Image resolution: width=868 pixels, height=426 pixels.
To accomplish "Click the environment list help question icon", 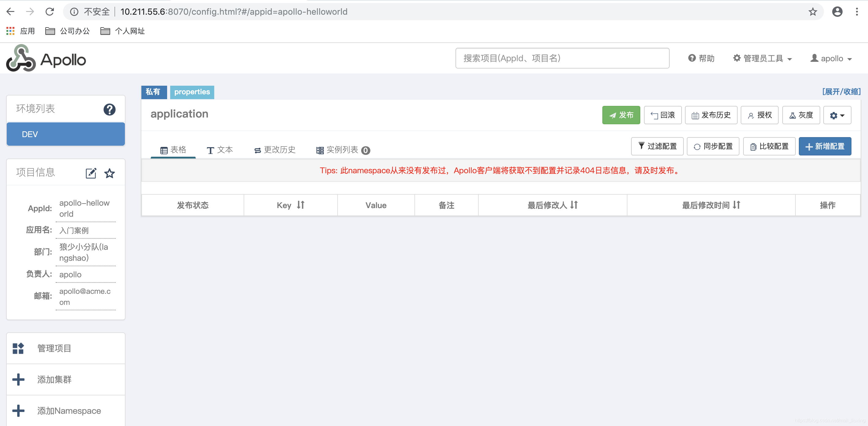I will coord(109,110).
